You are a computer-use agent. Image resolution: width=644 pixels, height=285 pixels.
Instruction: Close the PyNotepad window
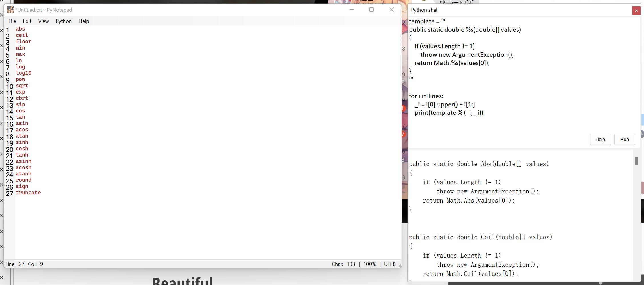point(392,10)
